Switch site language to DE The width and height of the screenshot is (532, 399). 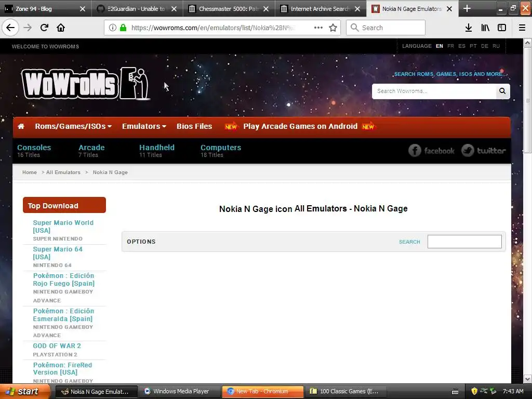click(485, 46)
